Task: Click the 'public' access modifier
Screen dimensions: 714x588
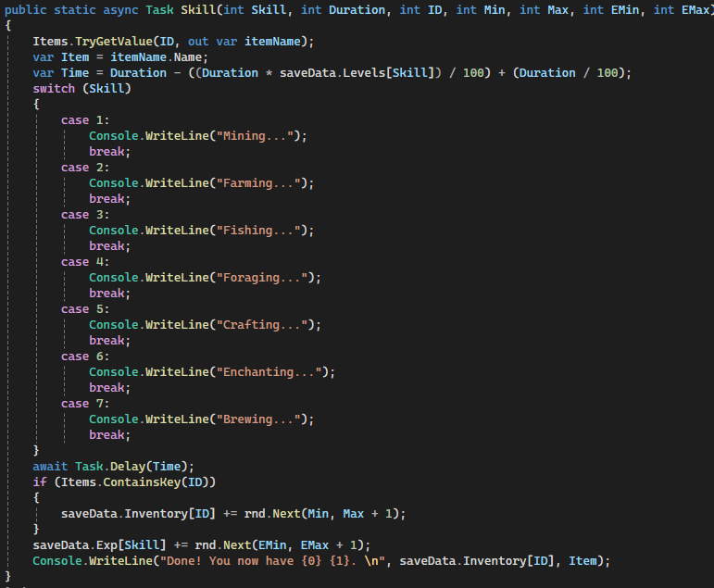Action: pyautogui.click(x=26, y=9)
